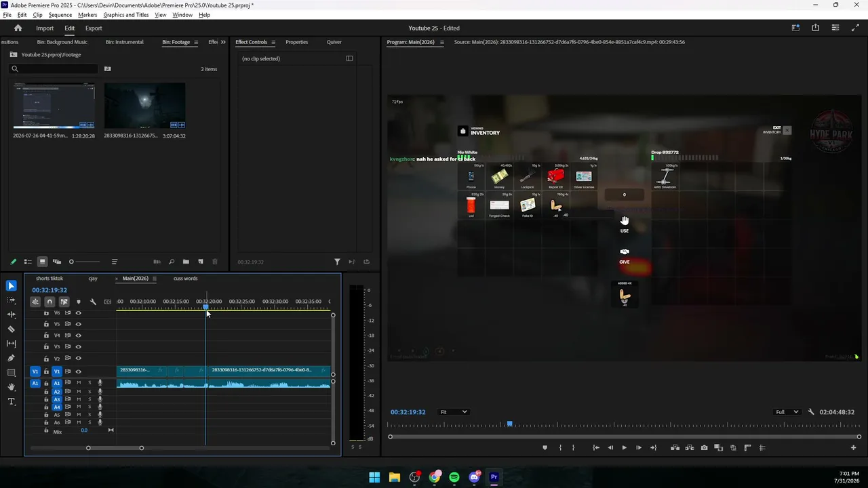Switch to the Properties tab
Viewport: 868px width, 488px height.
[x=296, y=42]
